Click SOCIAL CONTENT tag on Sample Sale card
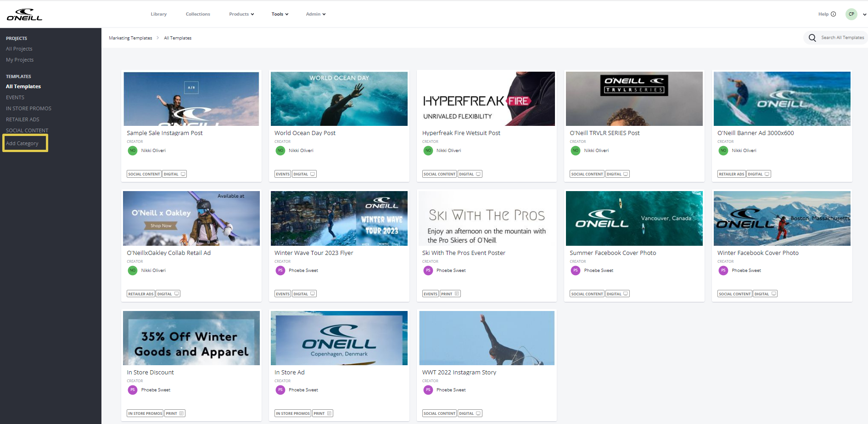The width and height of the screenshot is (868, 424). 144,174
